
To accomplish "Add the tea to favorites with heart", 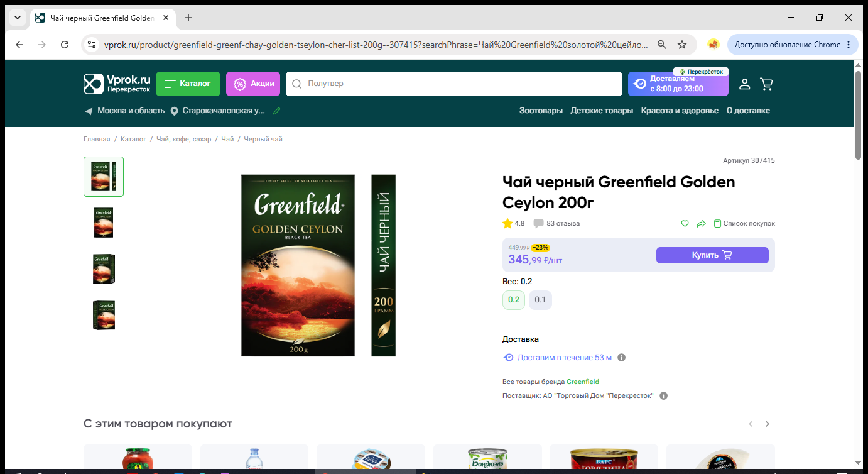I will coord(685,223).
